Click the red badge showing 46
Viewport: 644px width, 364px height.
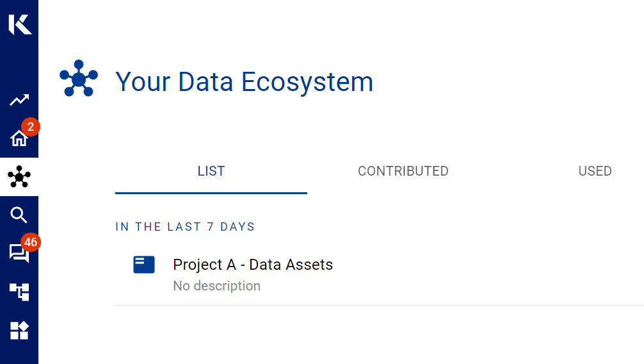[x=30, y=242]
